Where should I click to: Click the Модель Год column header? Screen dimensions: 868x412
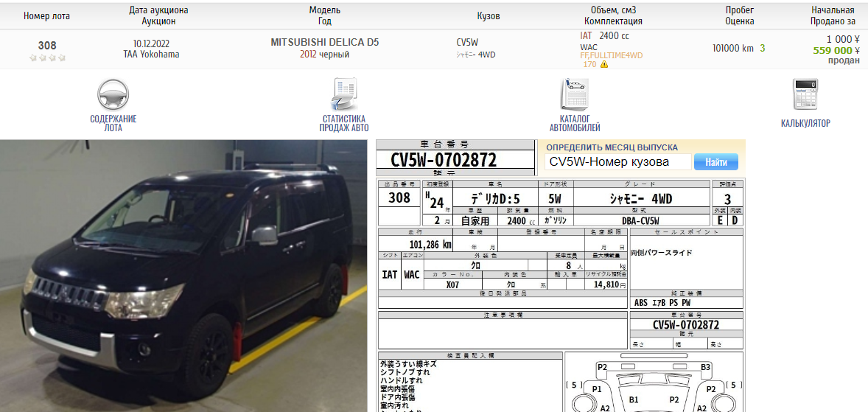pos(325,15)
